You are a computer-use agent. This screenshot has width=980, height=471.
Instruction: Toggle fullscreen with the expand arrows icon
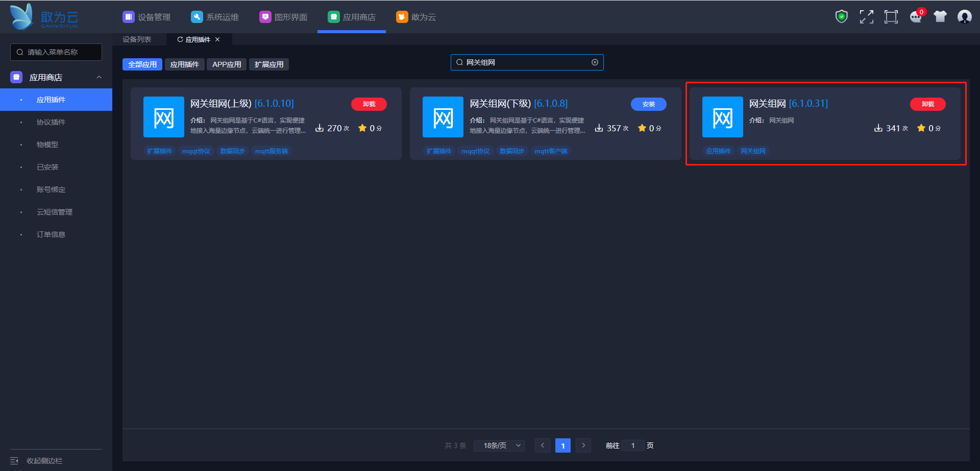click(866, 17)
